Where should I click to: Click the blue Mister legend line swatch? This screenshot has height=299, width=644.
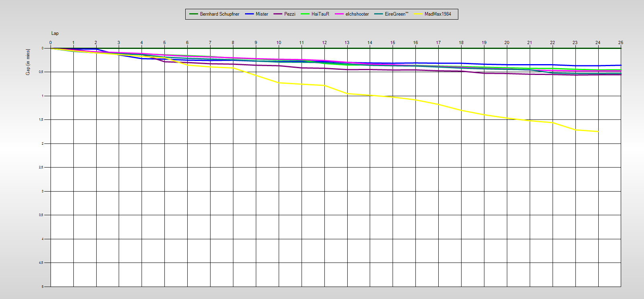click(x=249, y=14)
